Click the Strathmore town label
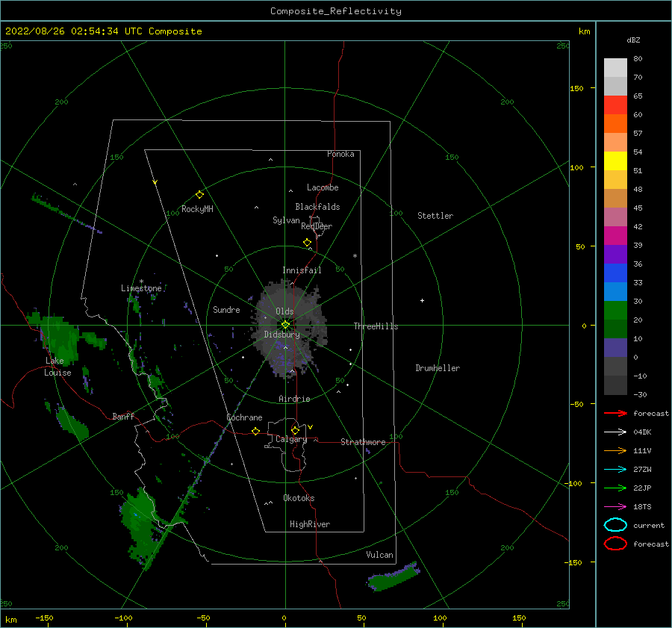 pos(363,442)
